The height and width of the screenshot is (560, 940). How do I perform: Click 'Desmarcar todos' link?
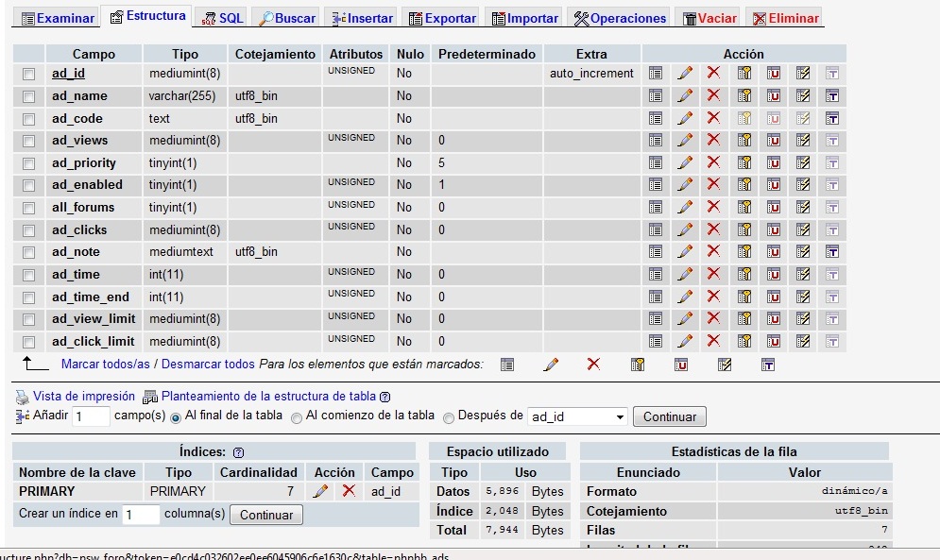pyautogui.click(x=208, y=364)
